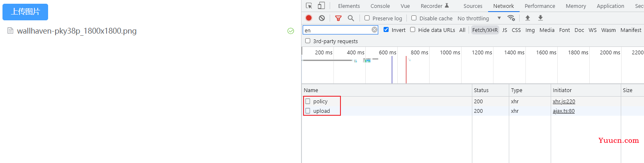Select the upload request row
644x163 pixels.
(x=473, y=111)
